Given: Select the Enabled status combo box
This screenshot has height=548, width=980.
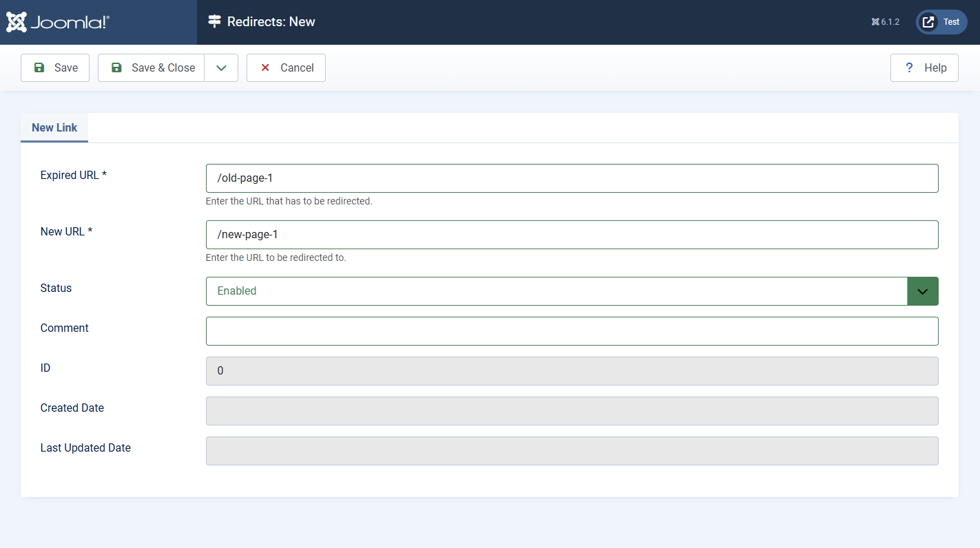Looking at the screenshot, I should 572,291.
